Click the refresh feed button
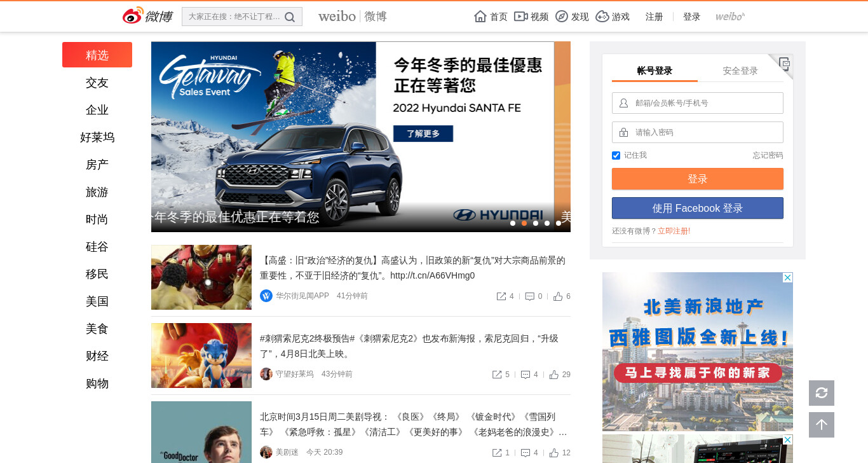The height and width of the screenshot is (463, 868). (x=822, y=393)
